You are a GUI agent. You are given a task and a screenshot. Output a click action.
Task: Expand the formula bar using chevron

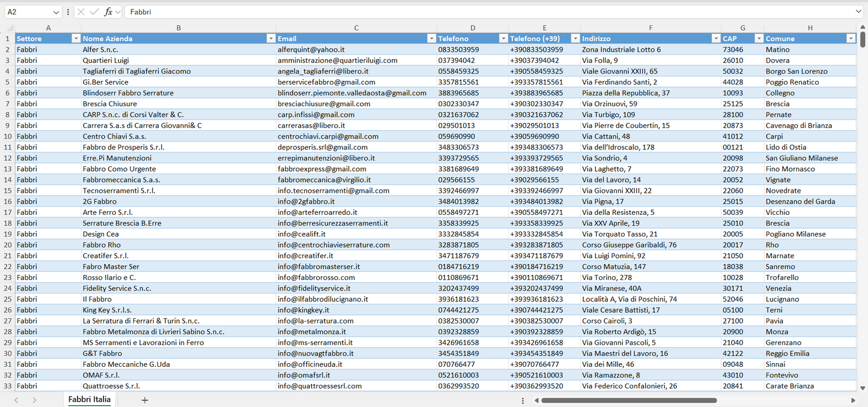tap(858, 12)
